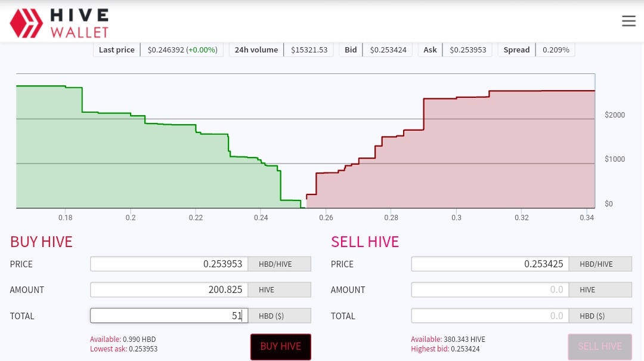Click the 24h volume label
The width and height of the screenshot is (644, 361).
256,50
